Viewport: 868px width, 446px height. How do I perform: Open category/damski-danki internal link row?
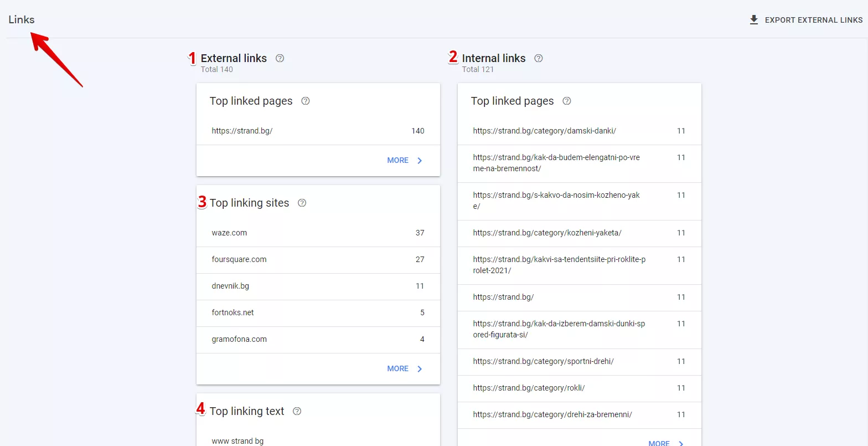point(580,131)
